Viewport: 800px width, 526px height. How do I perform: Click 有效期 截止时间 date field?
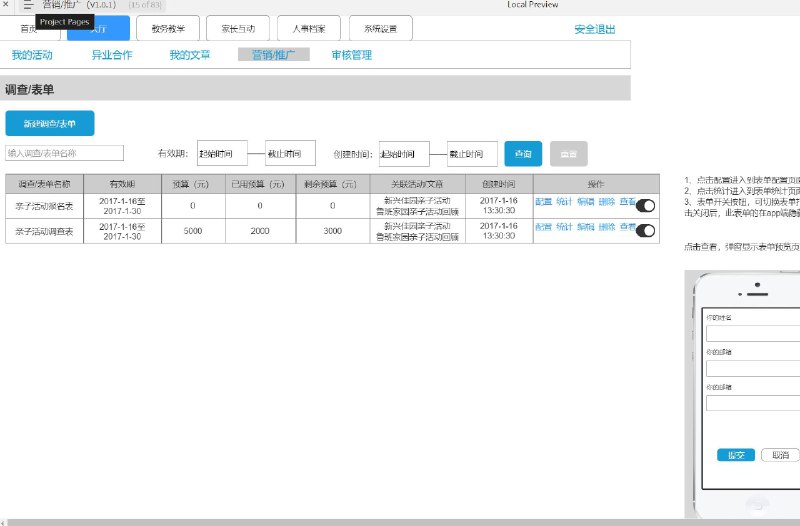[x=290, y=153]
